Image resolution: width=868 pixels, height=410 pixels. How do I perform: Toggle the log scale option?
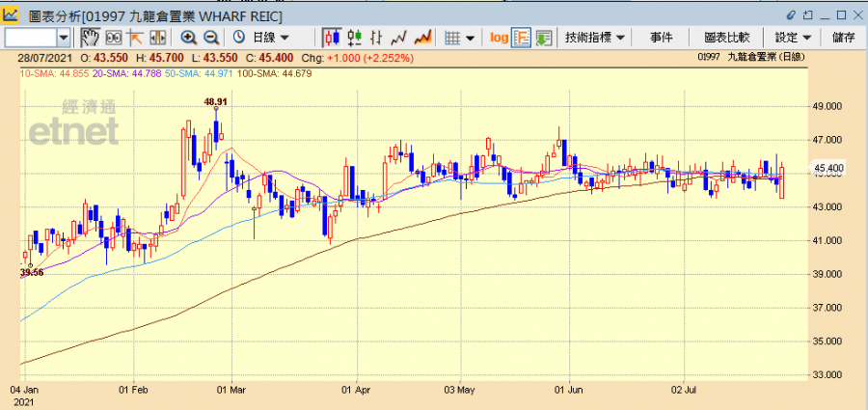point(499,37)
